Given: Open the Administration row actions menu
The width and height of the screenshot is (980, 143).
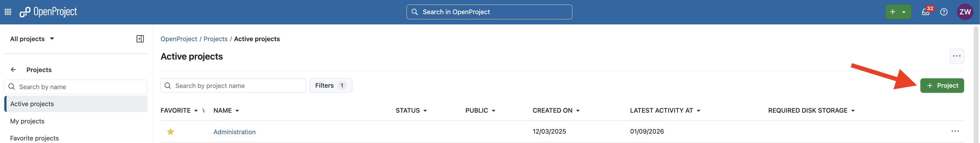Looking at the screenshot, I should tap(955, 131).
